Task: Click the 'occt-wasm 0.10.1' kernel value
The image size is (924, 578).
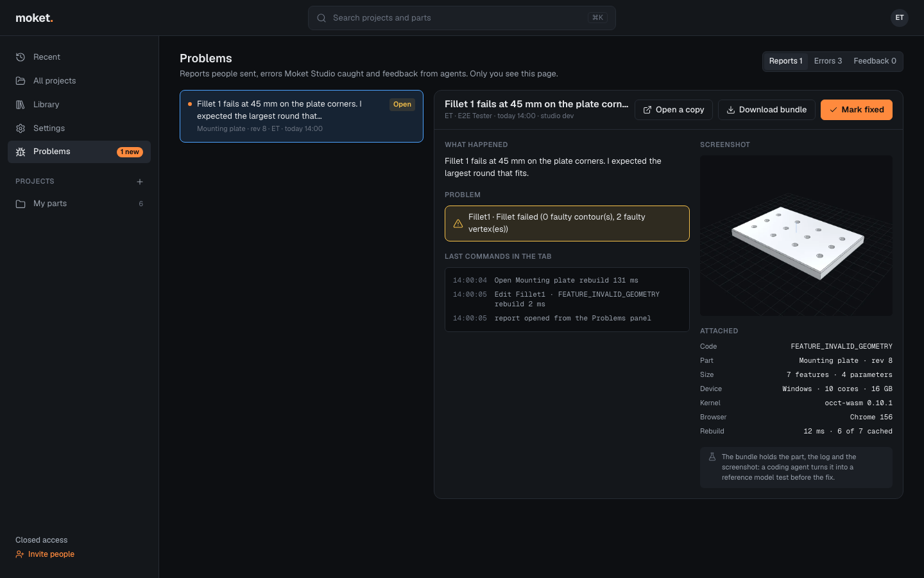Action: [859, 403]
